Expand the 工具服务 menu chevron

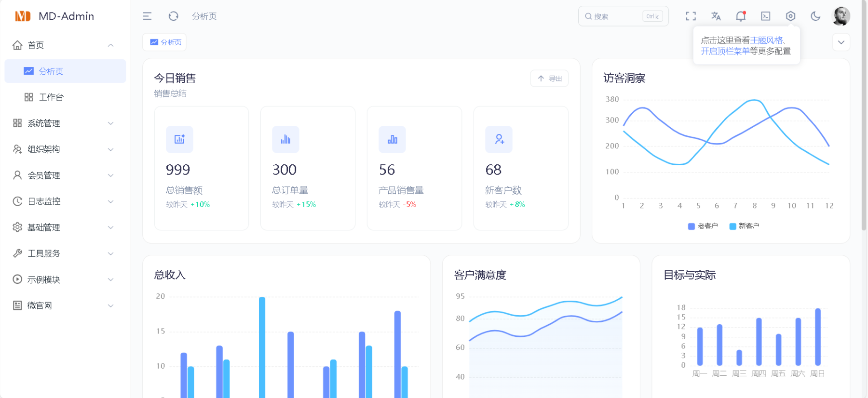click(x=111, y=253)
